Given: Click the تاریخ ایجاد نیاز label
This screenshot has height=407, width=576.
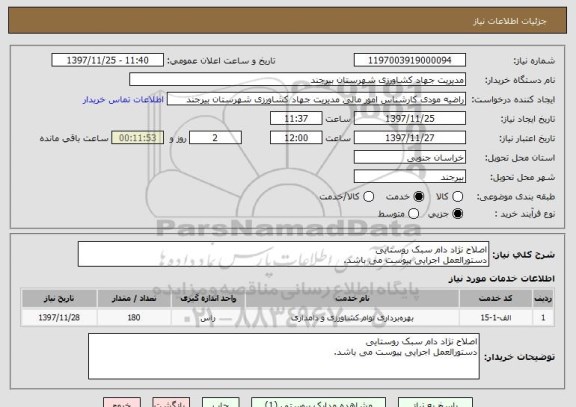Looking at the screenshot, I should [528, 119].
